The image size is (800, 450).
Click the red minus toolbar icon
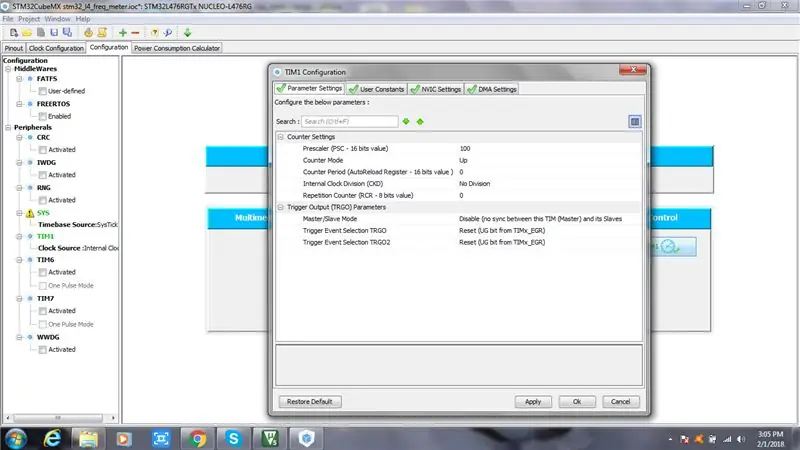[135, 33]
